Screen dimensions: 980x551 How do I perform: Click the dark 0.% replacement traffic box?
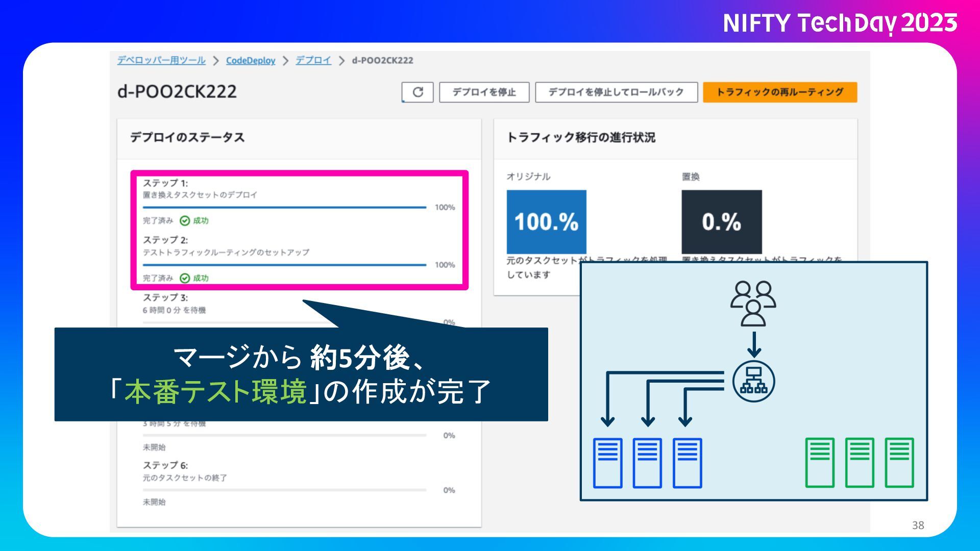(721, 221)
